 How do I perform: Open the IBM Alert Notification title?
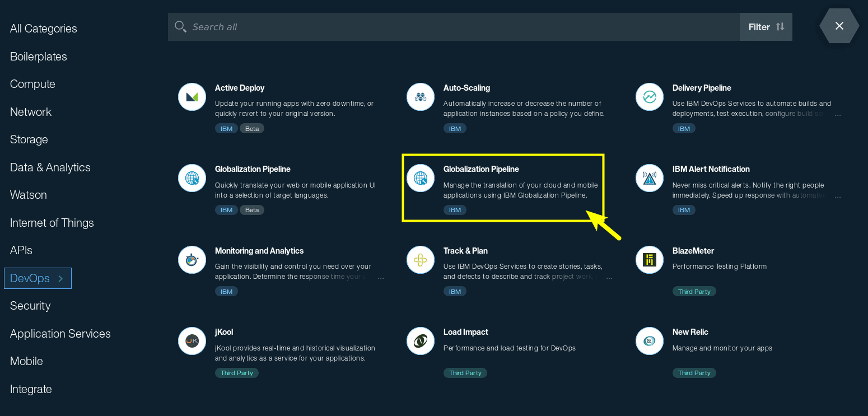pyautogui.click(x=711, y=169)
